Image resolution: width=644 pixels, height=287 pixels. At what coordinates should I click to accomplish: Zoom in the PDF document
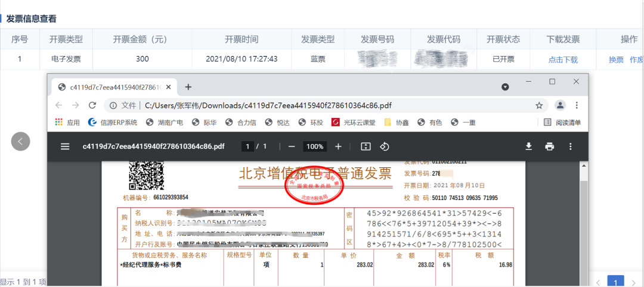[x=338, y=146]
